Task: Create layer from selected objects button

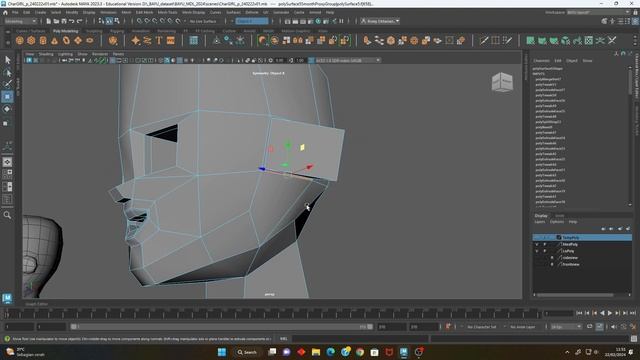Action: [x=628, y=229]
